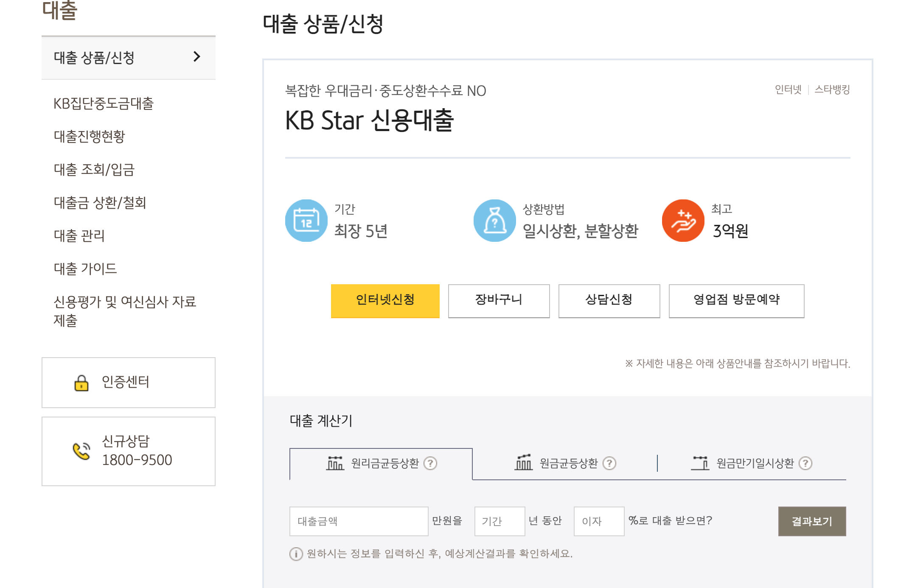898x588 pixels.
Task: Switch to the 원금균등상환 tab
Action: pyautogui.click(x=565, y=464)
